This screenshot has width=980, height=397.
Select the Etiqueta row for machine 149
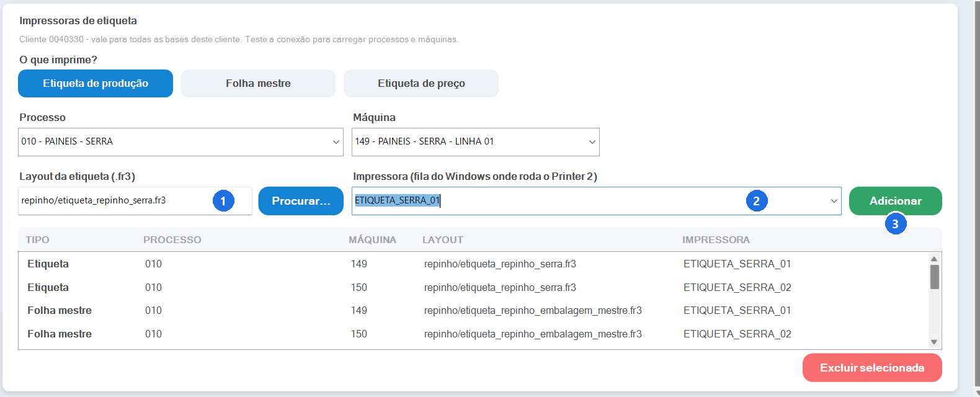coord(473,264)
